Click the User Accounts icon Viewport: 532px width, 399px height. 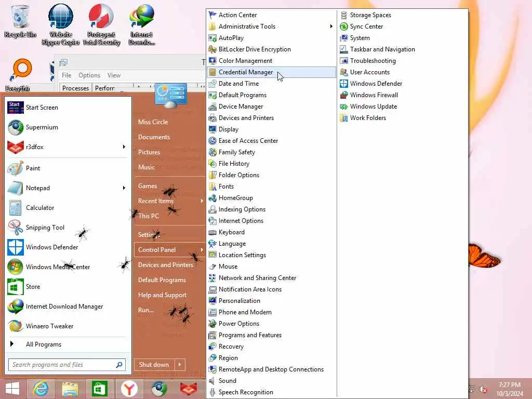[344, 72]
